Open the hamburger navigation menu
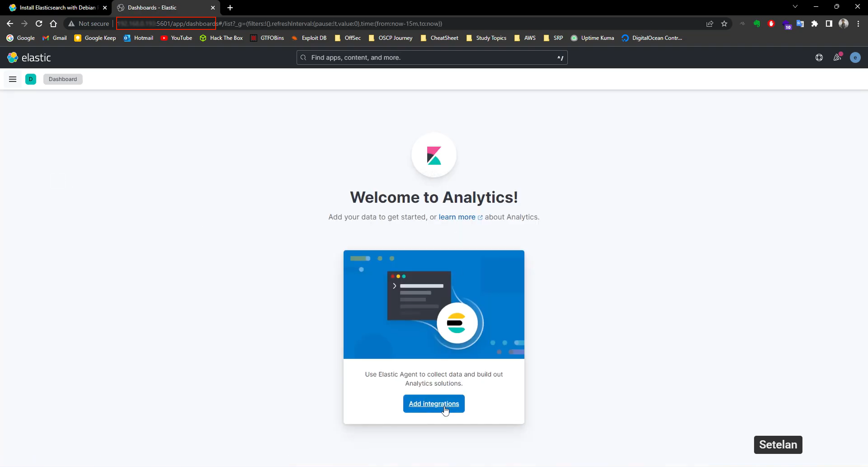 tap(12, 79)
